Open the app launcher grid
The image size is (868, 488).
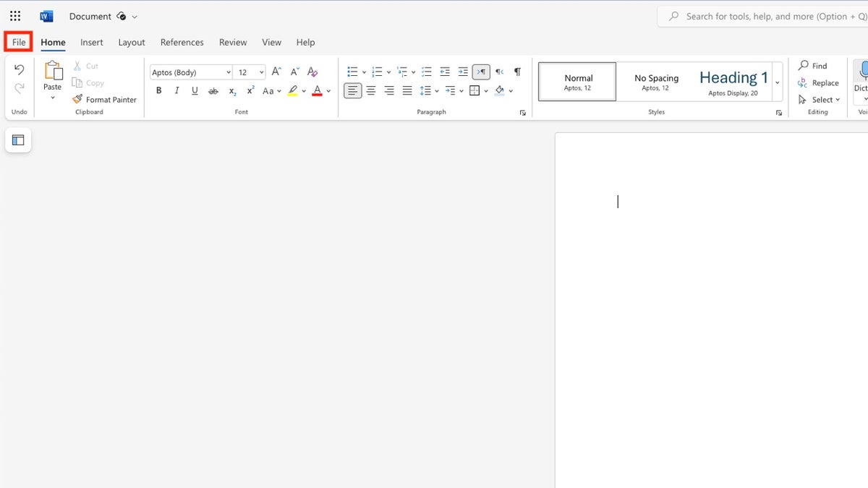coord(15,16)
